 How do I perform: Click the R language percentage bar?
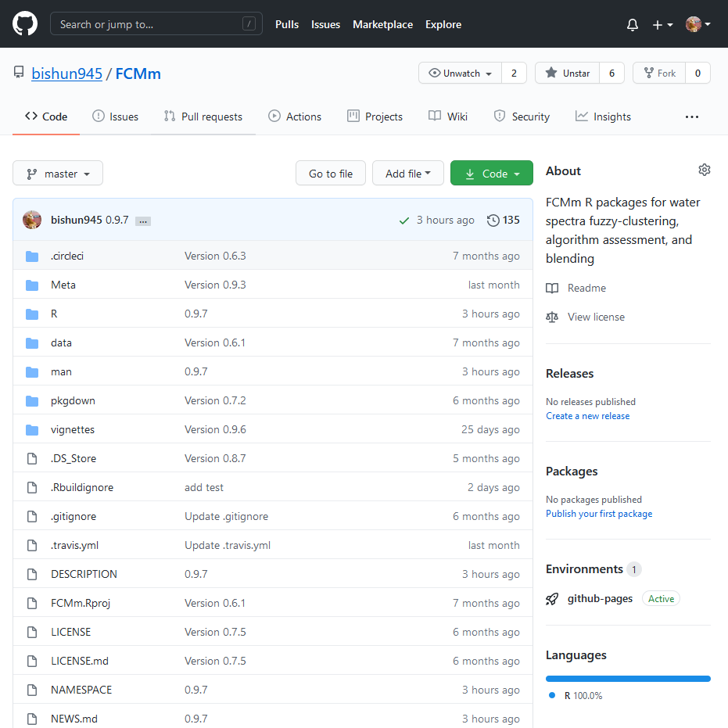coord(627,678)
